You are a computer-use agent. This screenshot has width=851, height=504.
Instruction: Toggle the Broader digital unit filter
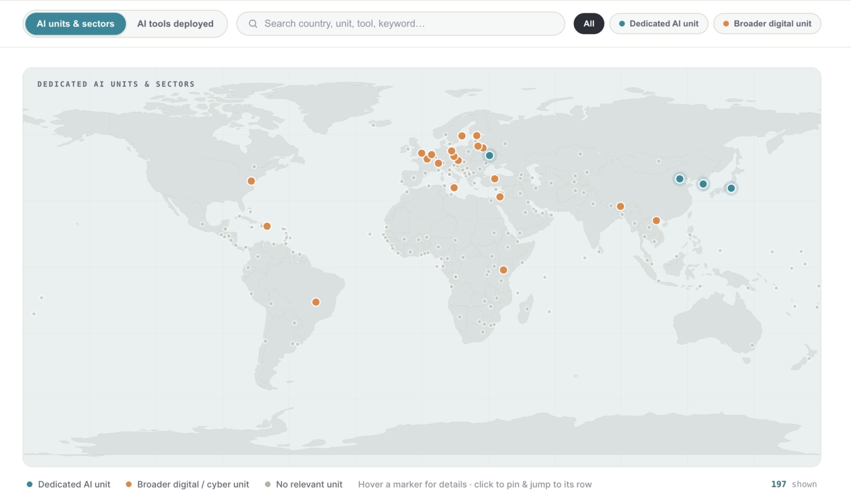click(767, 24)
